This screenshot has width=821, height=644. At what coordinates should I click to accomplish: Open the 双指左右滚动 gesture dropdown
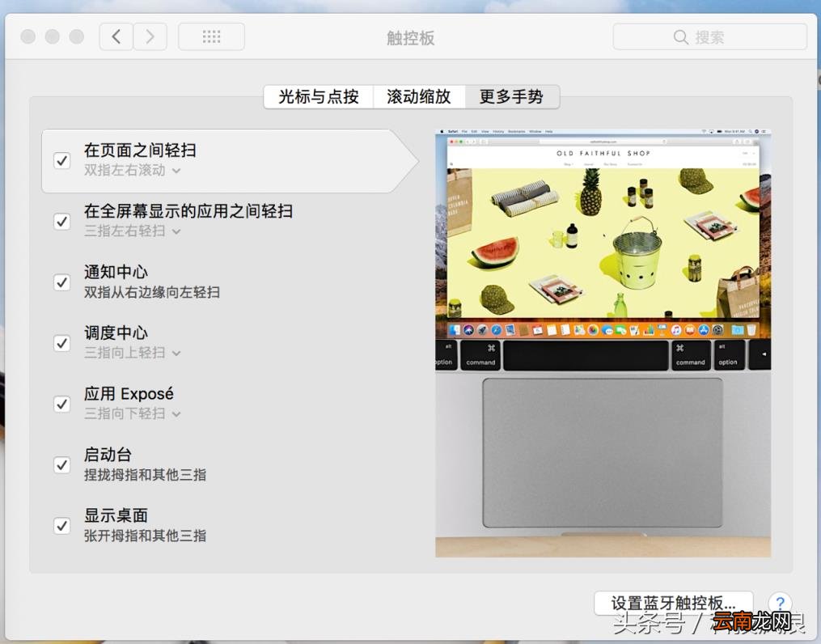133,170
